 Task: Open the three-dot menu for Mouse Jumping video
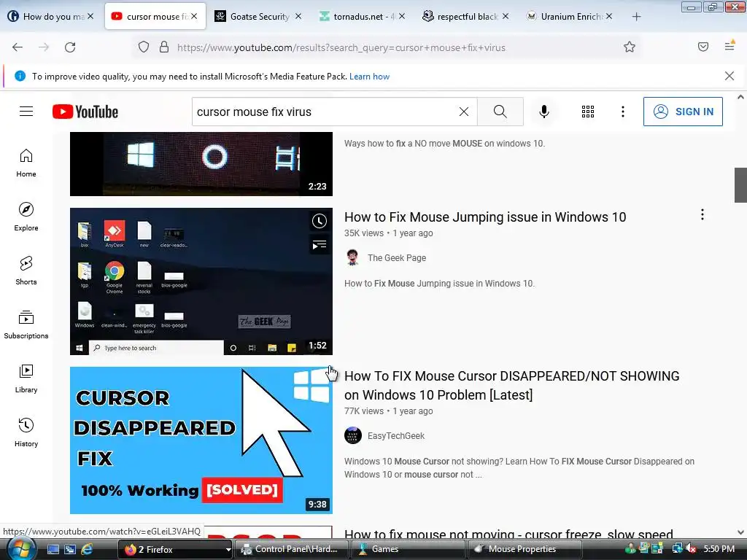703,215
